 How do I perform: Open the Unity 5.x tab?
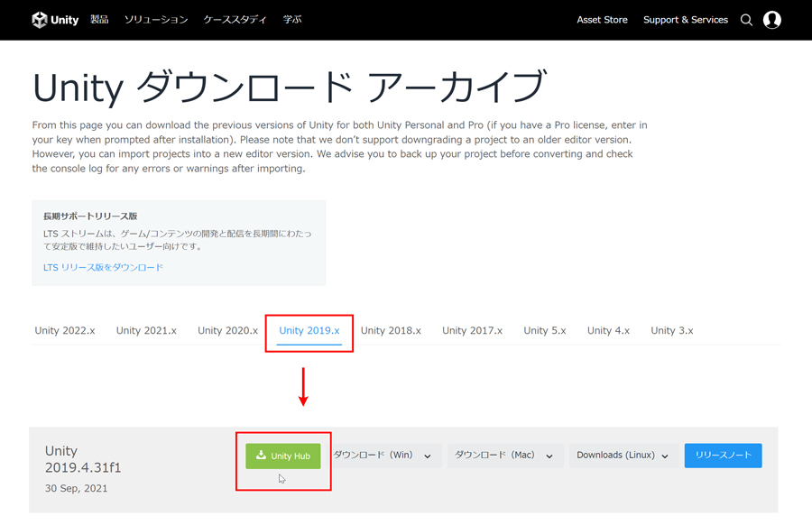point(545,331)
